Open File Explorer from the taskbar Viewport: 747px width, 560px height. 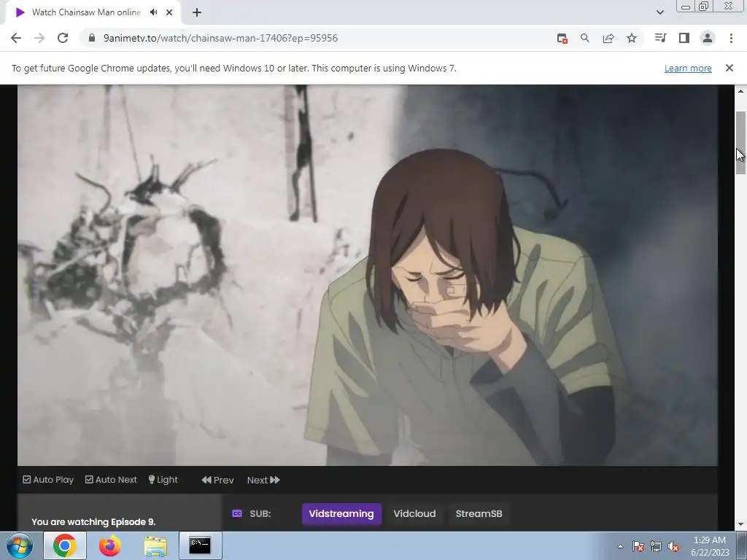click(x=155, y=546)
